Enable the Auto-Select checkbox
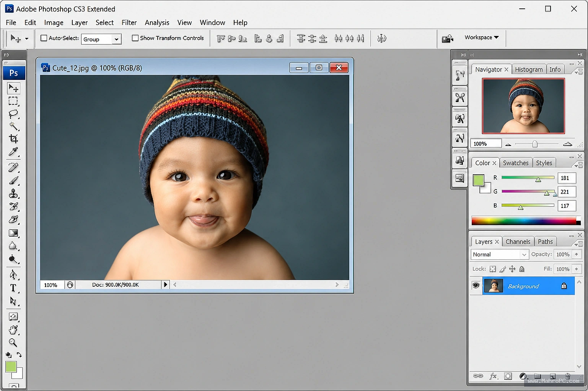 (x=44, y=38)
